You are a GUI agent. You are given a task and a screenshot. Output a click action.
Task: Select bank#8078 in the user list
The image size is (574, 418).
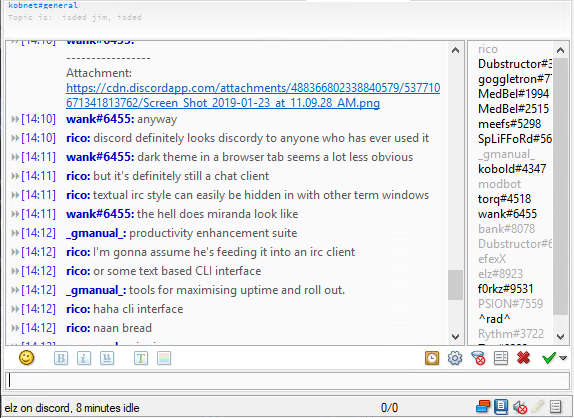click(x=506, y=229)
